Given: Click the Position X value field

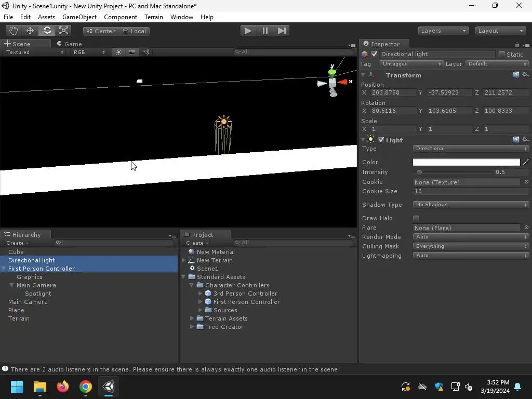Looking at the screenshot, I should click(393, 92).
